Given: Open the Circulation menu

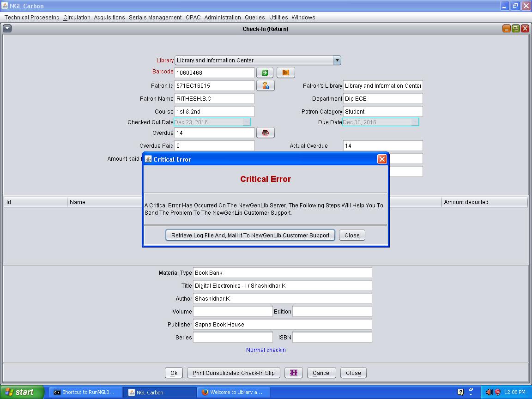Looking at the screenshot, I should pos(77,18).
